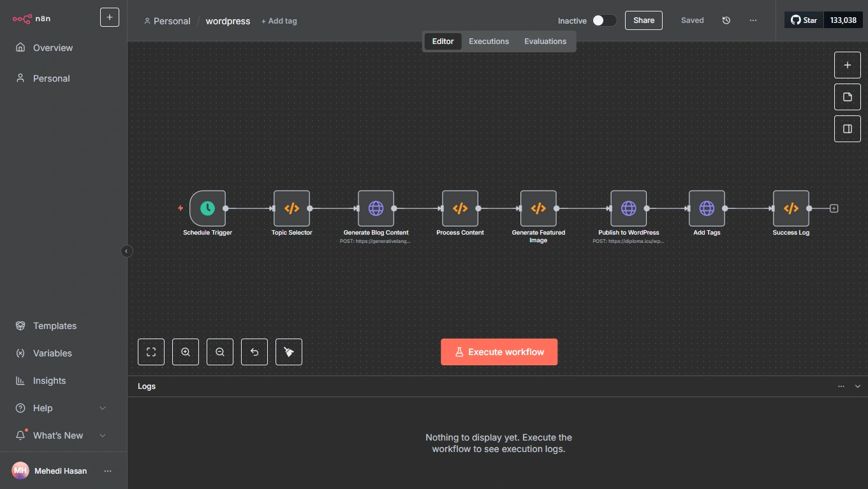Click the Help label in the sidebar

click(x=43, y=408)
